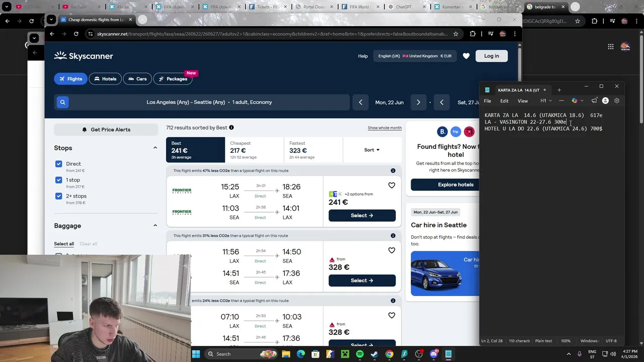Open saved trips heart icon in header
This screenshot has width=644, height=362.
coord(466,56)
